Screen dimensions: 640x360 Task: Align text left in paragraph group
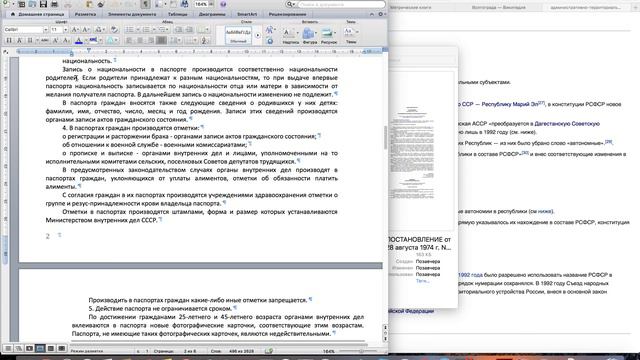point(129,40)
